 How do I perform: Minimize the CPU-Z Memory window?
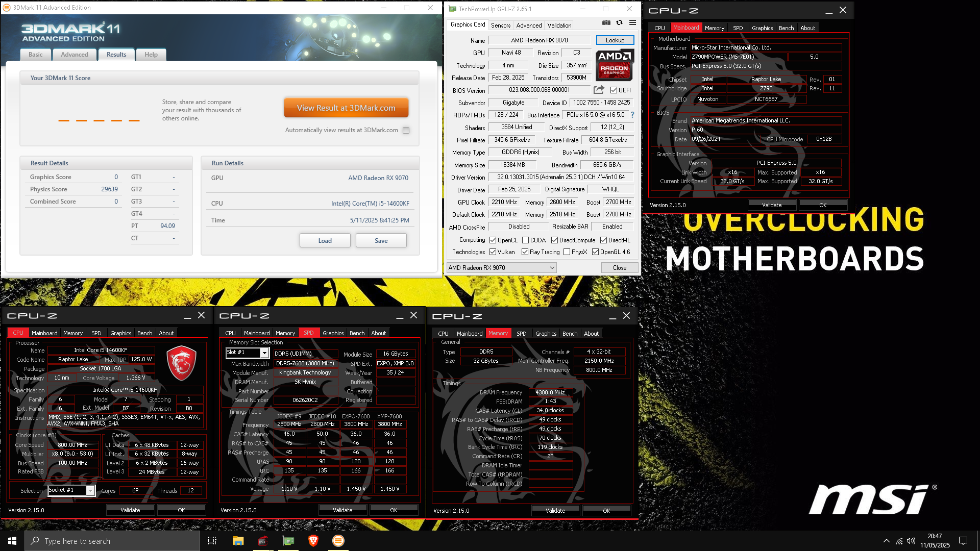pos(612,316)
